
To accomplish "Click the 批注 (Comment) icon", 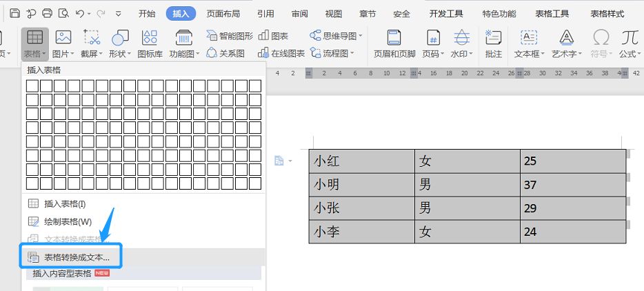I will (x=493, y=43).
